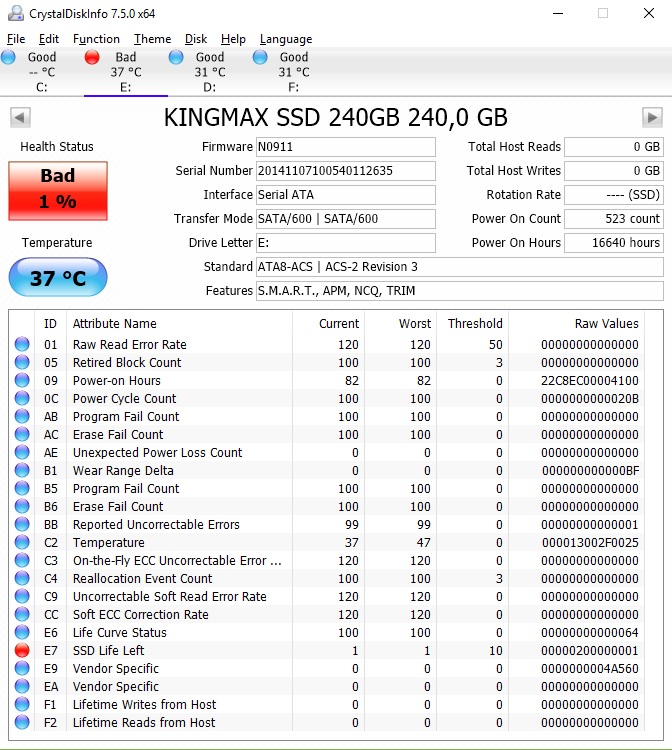The height and width of the screenshot is (750, 672).
Task: Select the E9 Vendor Specific row name
Action: point(116,669)
